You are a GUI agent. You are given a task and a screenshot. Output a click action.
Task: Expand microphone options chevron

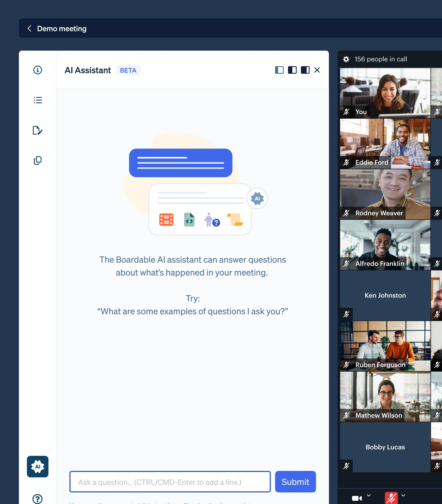pyautogui.click(x=403, y=495)
